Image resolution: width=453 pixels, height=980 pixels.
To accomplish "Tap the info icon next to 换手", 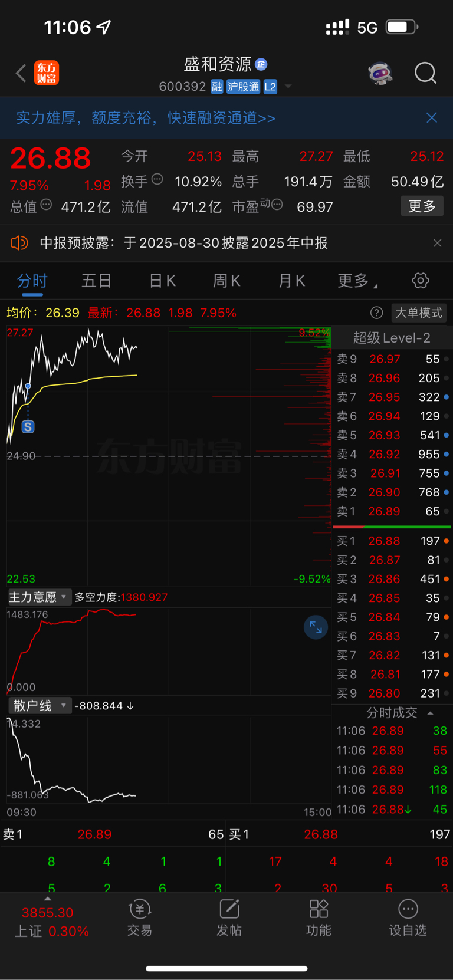I will coord(157,179).
